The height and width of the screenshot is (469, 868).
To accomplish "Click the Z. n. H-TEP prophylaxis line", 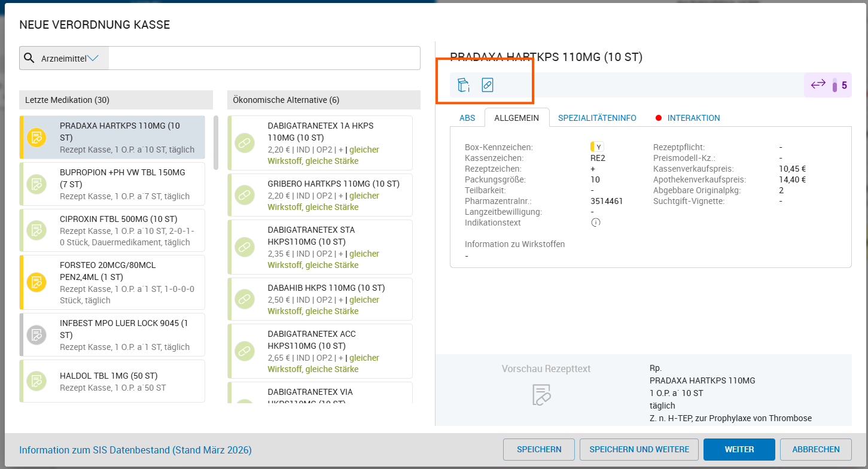I will [730, 418].
